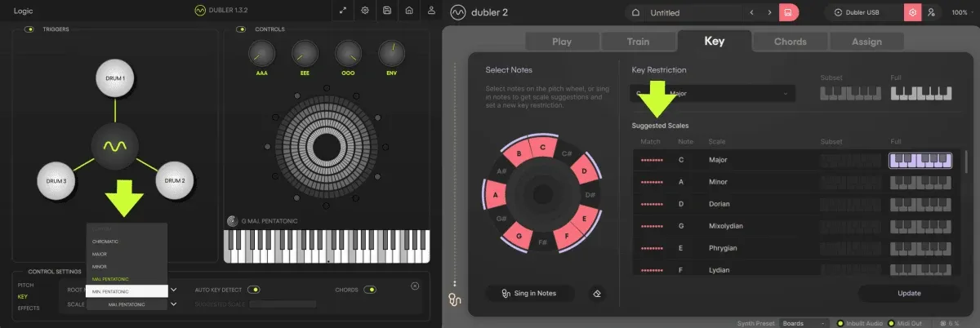Image resolution: width=980 pixels, height=328 pixels.
Task: Select note F# on the pitch wheel
Action: [542, 242]
